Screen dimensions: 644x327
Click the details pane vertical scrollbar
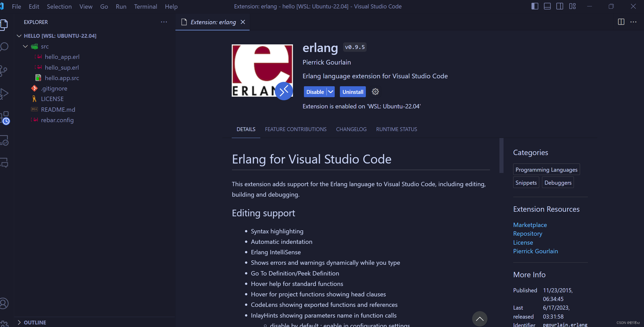[501, 156]
